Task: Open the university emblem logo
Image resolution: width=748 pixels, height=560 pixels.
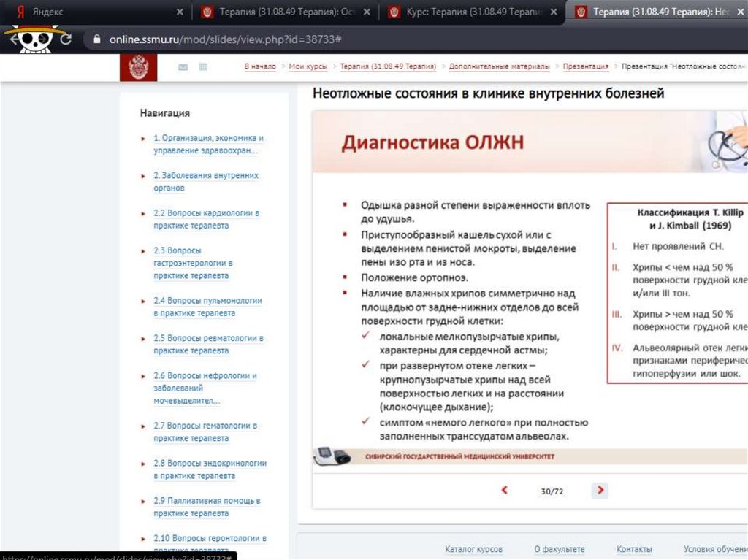Action: click(138, 67)
